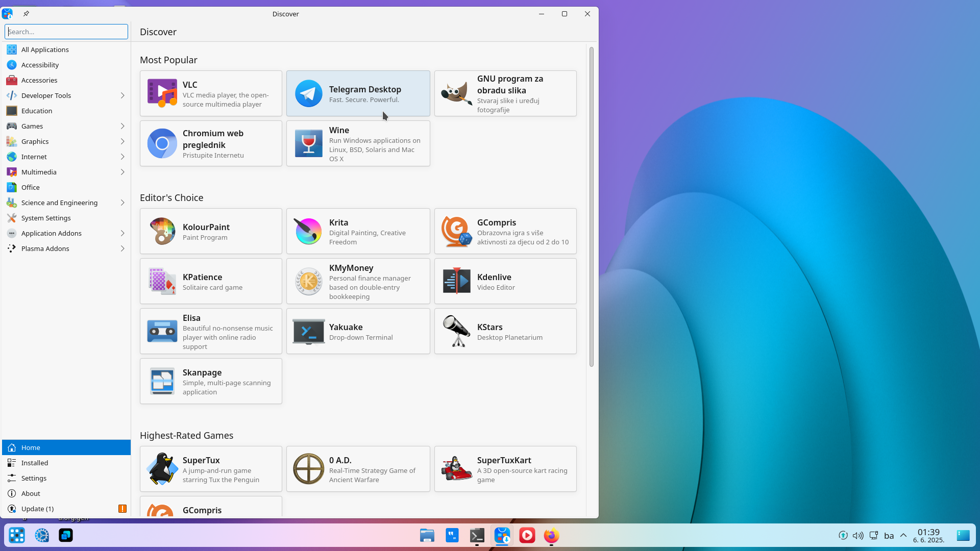Open the Accessibility category
The height and width of the screenshot is (551, 980).
(66, 65)
